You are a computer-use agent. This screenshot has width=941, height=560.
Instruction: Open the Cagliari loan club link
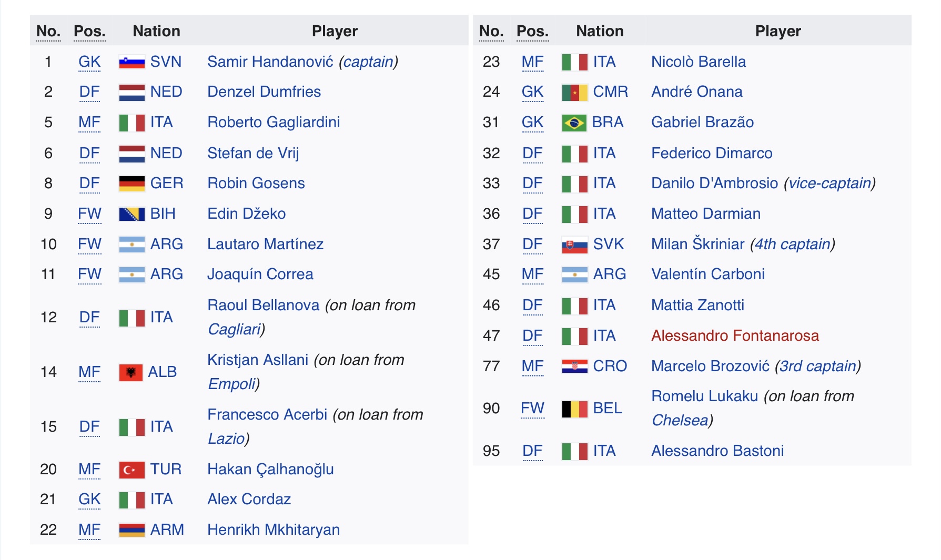pyautogui.click(x=234, y=330)
